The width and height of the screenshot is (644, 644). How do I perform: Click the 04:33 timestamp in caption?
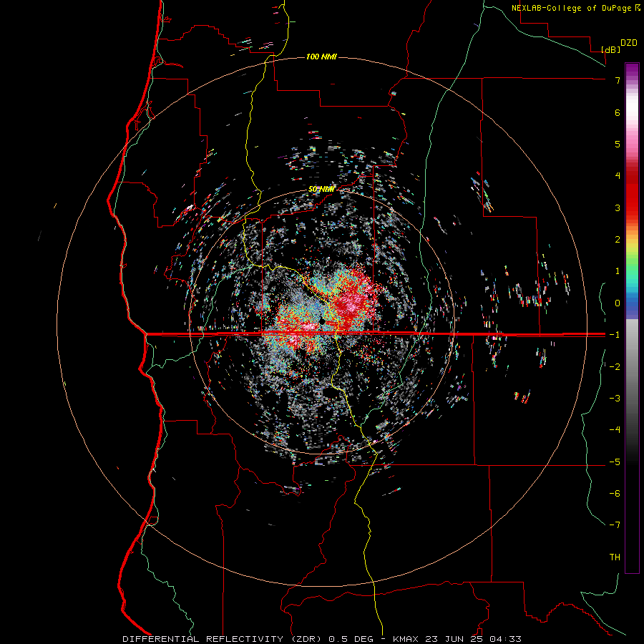coord(507,639)
